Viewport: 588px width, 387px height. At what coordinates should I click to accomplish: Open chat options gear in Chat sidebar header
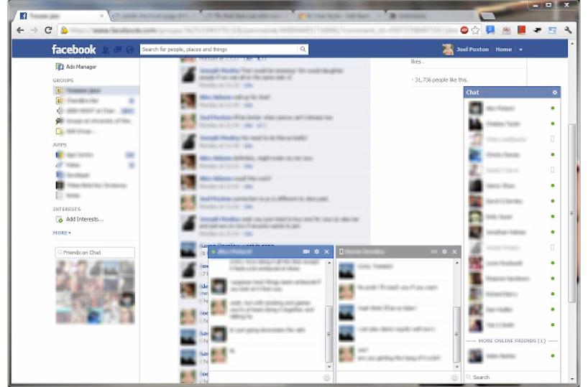pyautogui.click(x=555, y=92)
